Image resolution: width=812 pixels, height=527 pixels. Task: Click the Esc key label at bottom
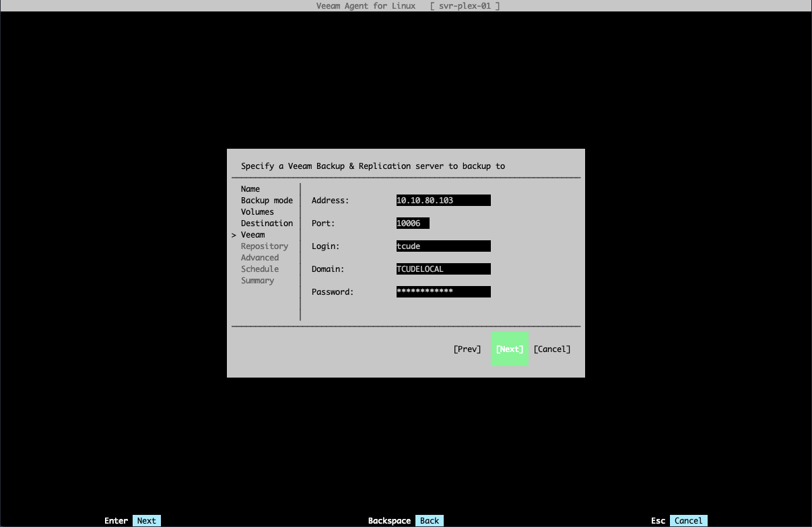658,521
